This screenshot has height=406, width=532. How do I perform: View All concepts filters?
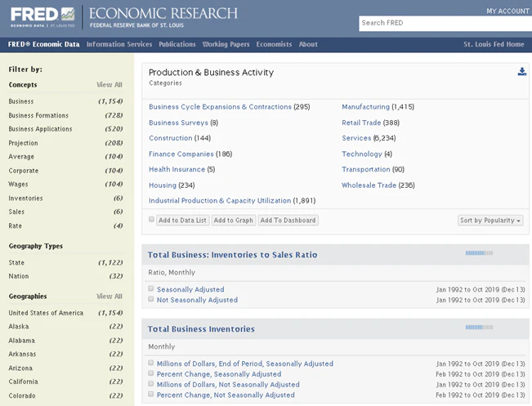pos(110,85)
